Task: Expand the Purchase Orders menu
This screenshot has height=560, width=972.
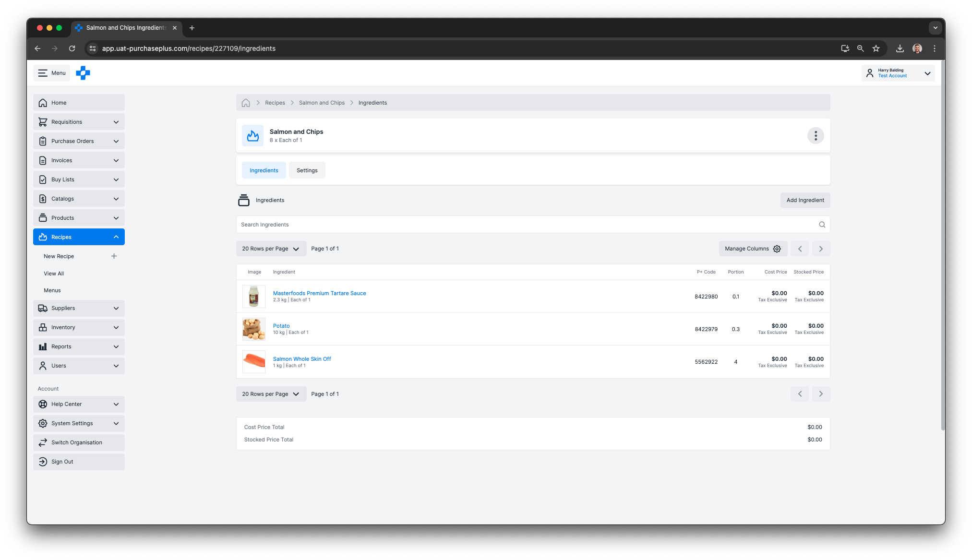Action: [x=79, y=141]
